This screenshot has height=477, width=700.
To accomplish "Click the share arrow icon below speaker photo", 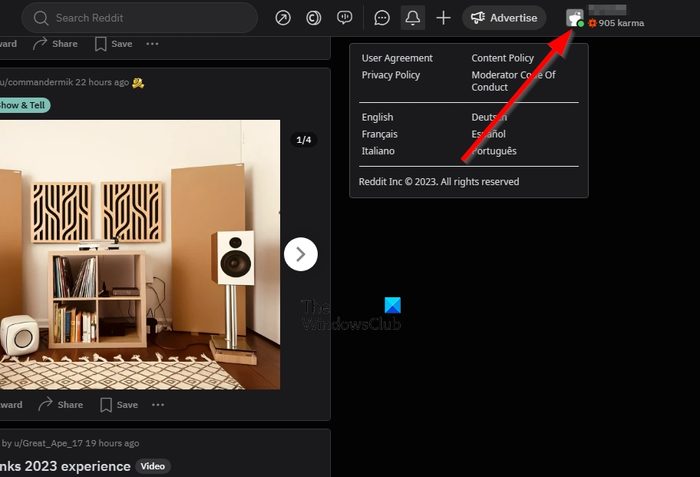I will (x=45, y=405).
